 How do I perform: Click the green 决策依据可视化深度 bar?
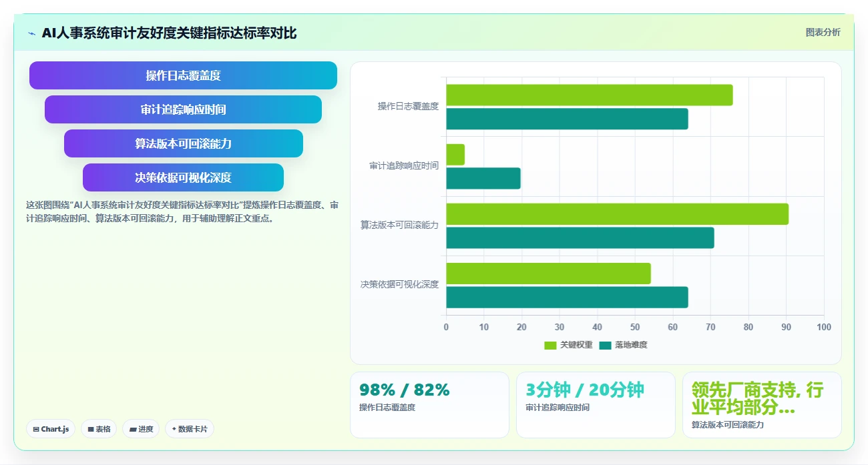[548, 274]
